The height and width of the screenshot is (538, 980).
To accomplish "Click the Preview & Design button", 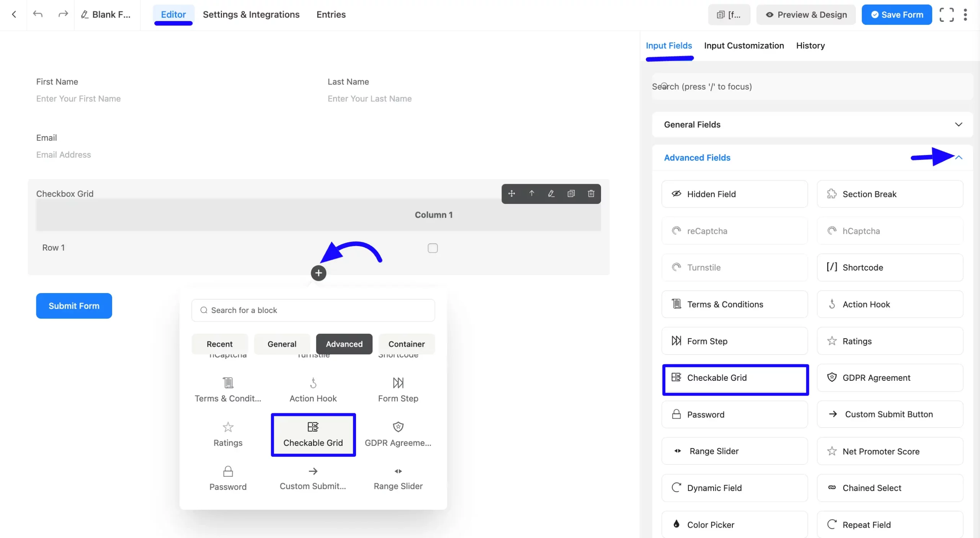I will pos(806,15).
